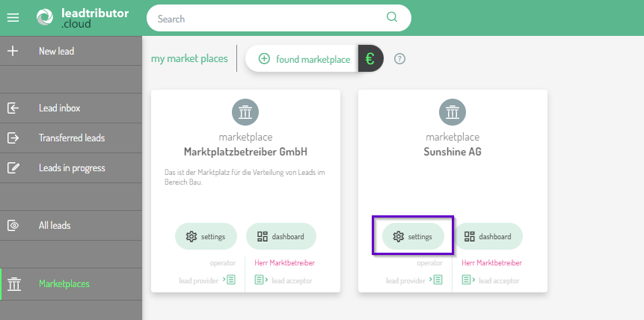
Task: Open the hamburger menu icon
Action: coord(13,18)
